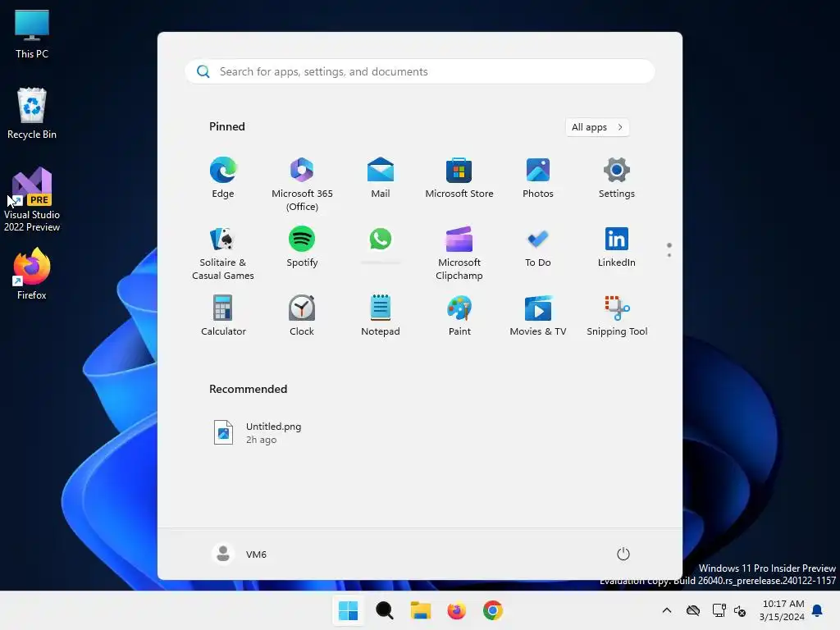Open taskbar Search magnifier
Screen dimensions: 840x630
(384, 610)
